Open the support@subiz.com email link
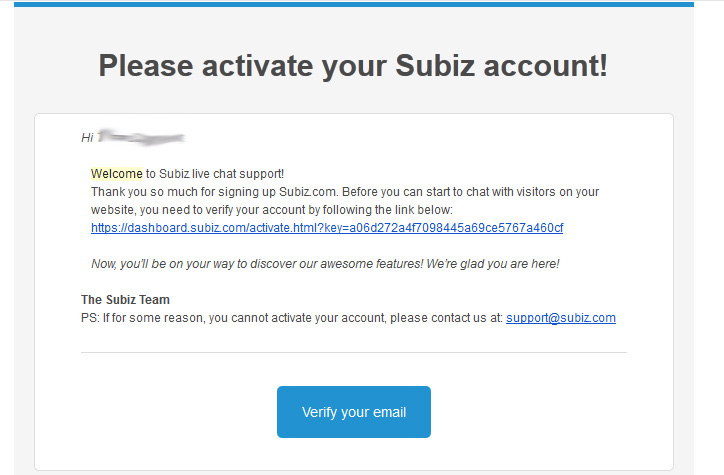Screen dimensions: 724x475 [x=561, y=318]
